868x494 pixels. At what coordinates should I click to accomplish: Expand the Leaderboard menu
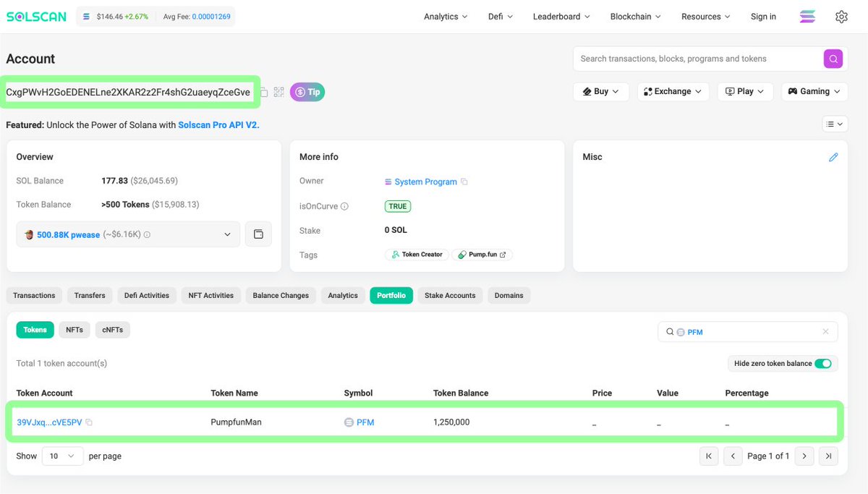pos(561,17)
